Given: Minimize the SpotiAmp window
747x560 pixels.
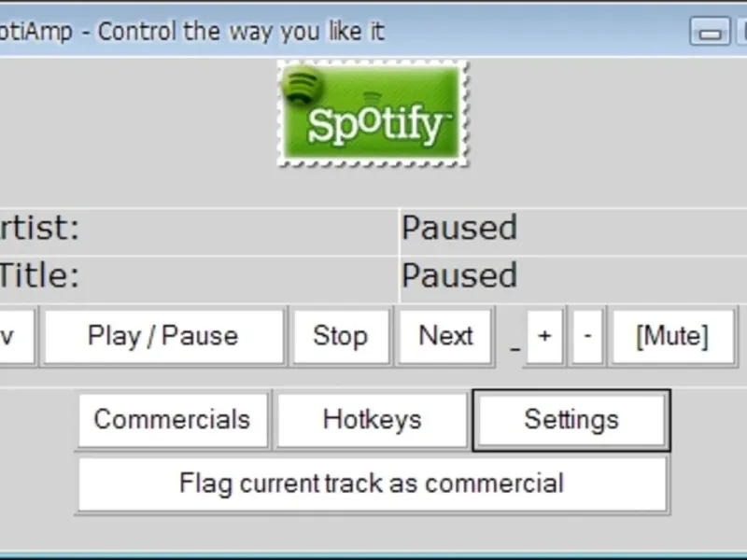Looking at the screenshot, I should 710,33.
